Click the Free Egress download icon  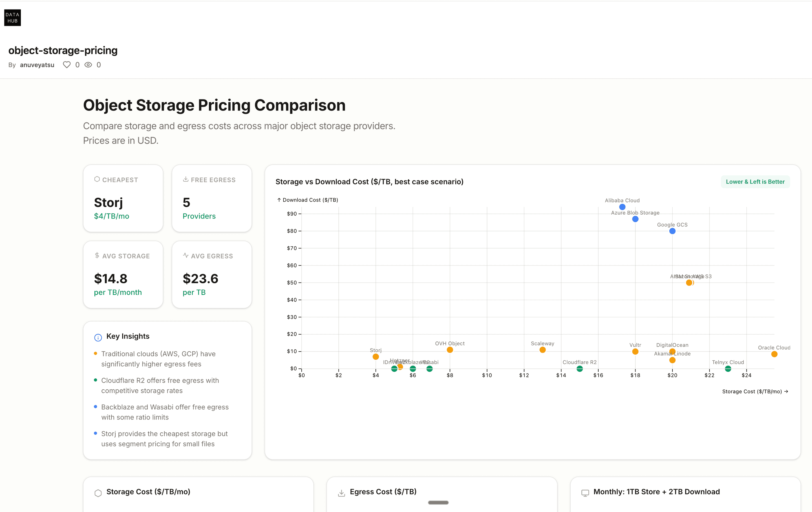click(186, 179)
